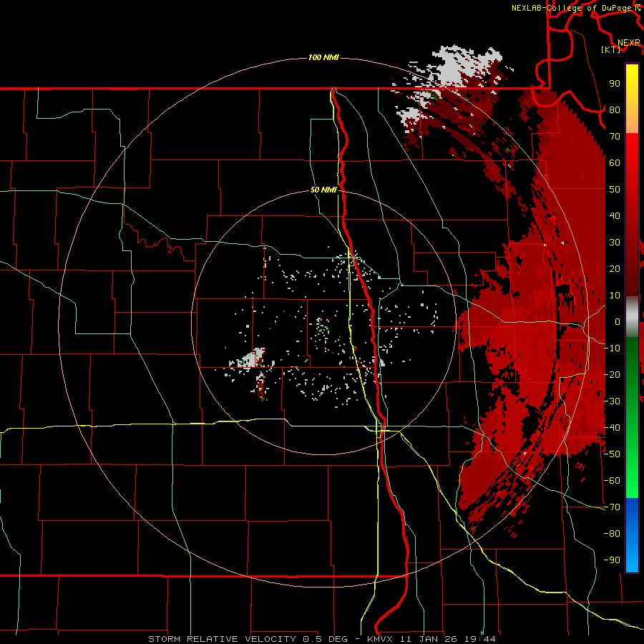Select the positive 40 value on velocity scale

[x=615, y=216]
